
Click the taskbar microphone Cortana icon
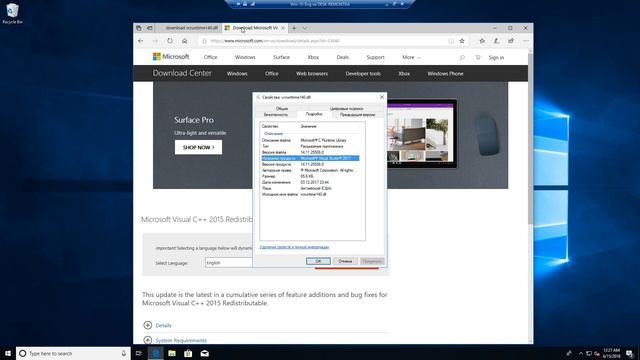coord(124,353)
